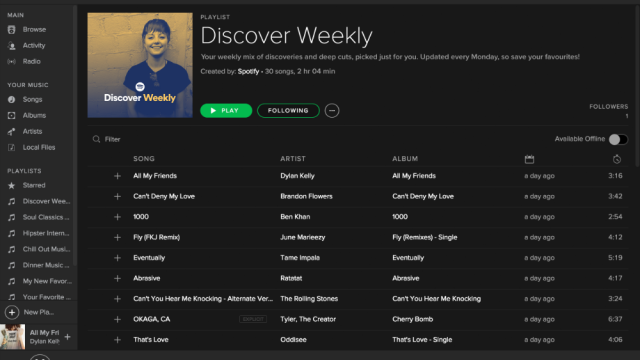Viewport: 640px width, 360px height.
Task: Add All My Friends with plus icon
Action: click(x=117, y=176)
